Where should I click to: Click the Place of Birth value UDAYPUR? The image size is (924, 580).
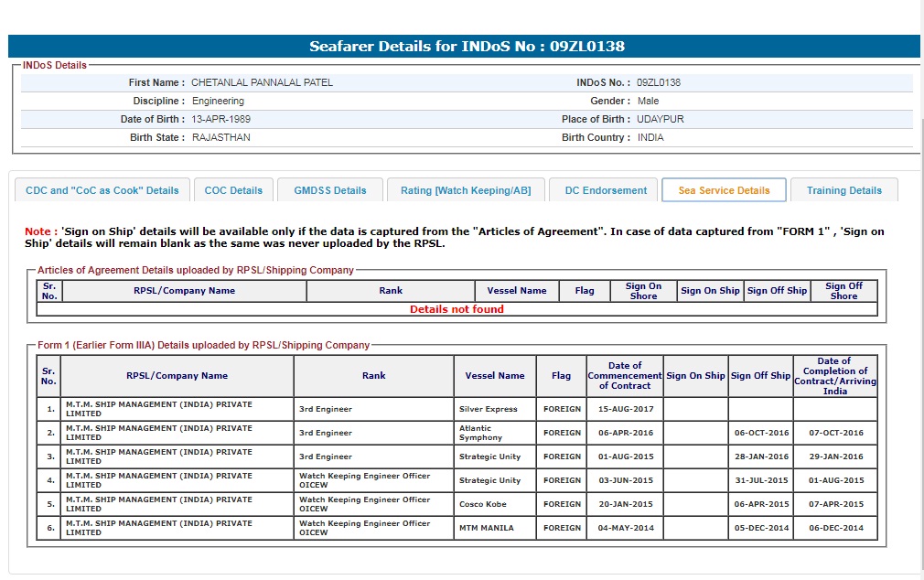coord(660,119)
